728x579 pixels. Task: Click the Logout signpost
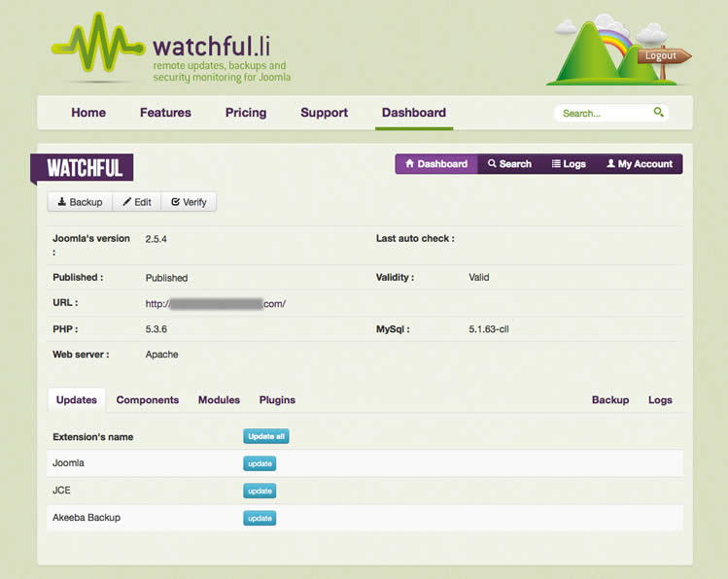664,55
